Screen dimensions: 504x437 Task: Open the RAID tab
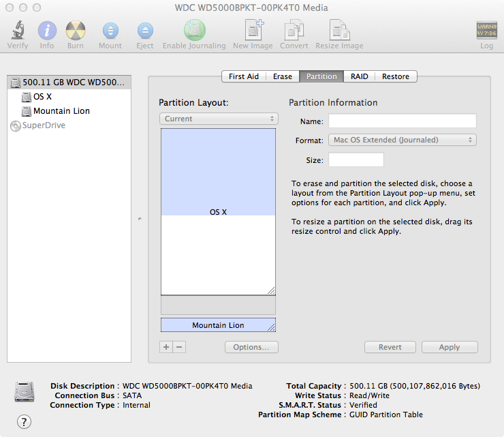(x=360, y=76)
